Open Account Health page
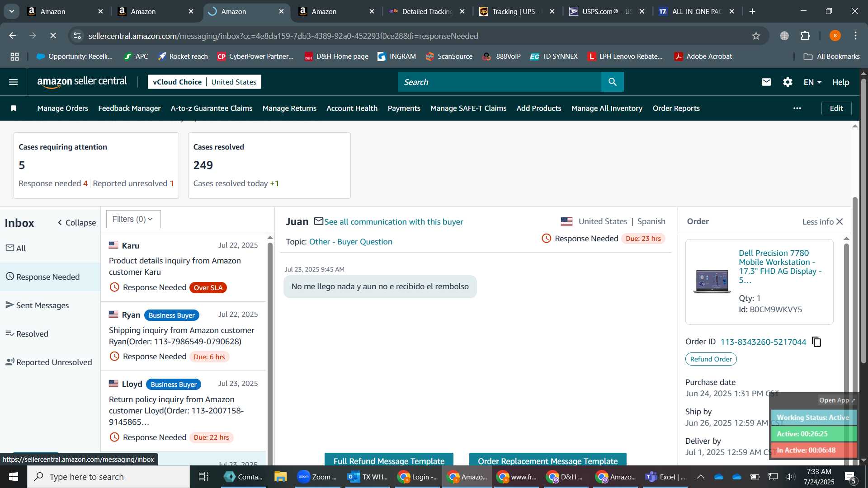 pyautogui.click(x=352, y=108)
